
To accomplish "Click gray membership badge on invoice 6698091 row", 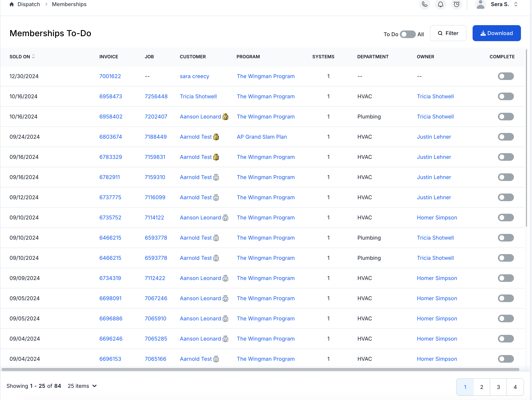I will point(225,298).
